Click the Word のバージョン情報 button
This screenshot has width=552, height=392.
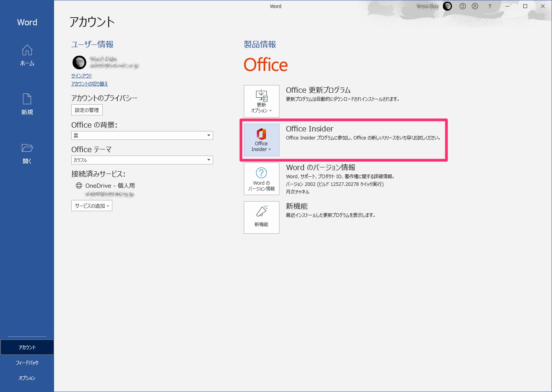click(x=261, y=179)
